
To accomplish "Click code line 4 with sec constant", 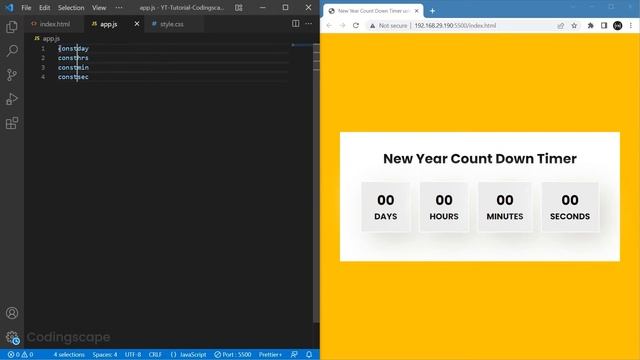I will tap(73, 77).
